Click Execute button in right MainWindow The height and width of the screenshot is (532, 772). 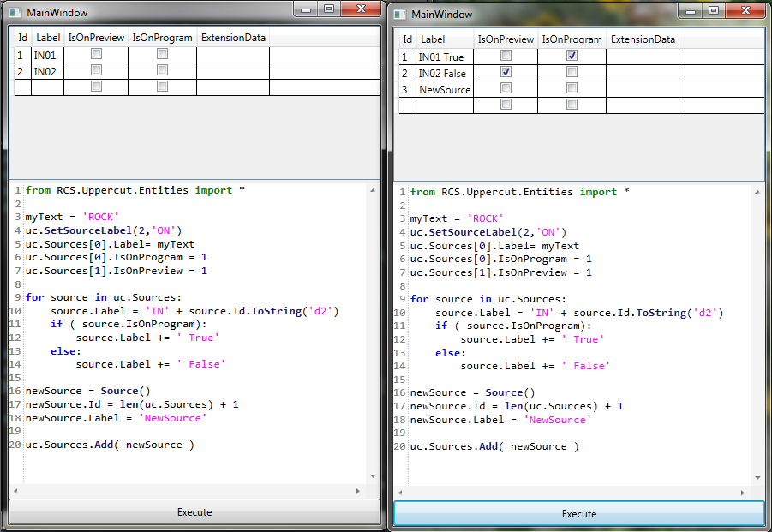click(579, 514)
